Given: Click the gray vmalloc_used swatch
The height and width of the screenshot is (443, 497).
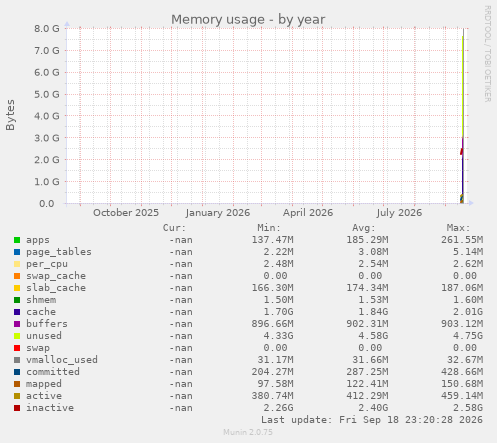Looking at the screenshot, I should click(x=17, y=360).
